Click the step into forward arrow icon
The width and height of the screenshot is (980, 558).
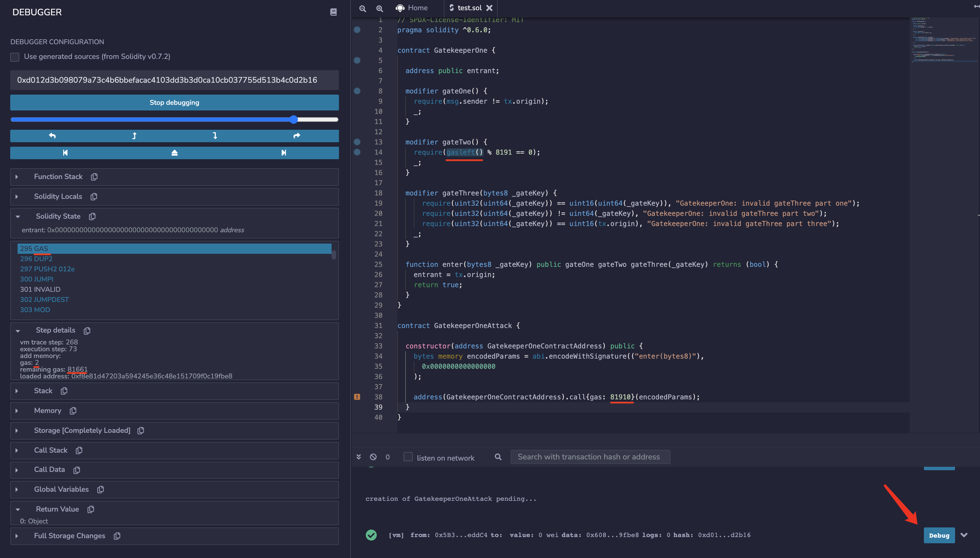click(215, 136)
